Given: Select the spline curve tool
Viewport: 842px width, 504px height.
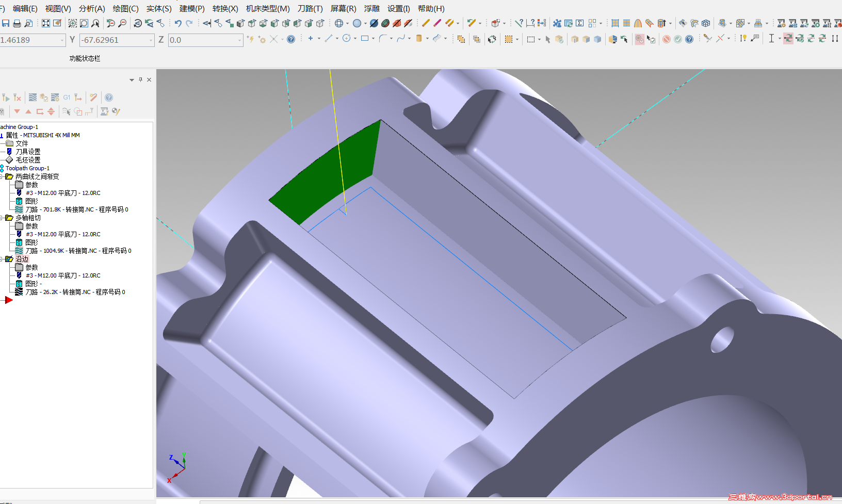Looking at the screenshot, I should [x=401, y=38].
